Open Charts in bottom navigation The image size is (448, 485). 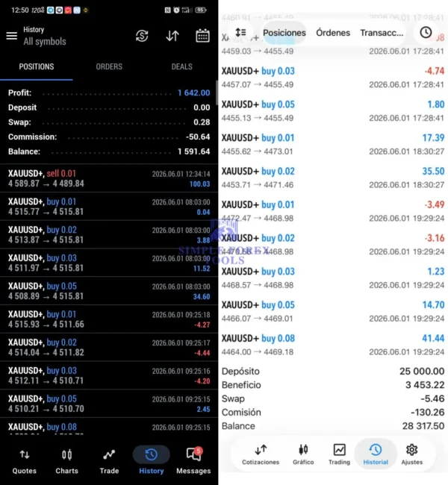(x=66, y=462)
